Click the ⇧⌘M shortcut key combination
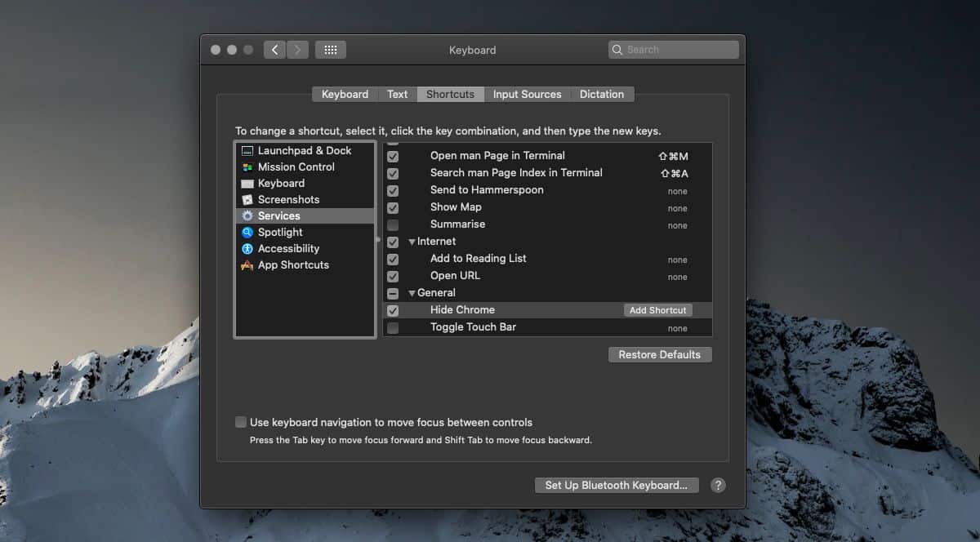980x542 pixels. [x=675, y=156]
